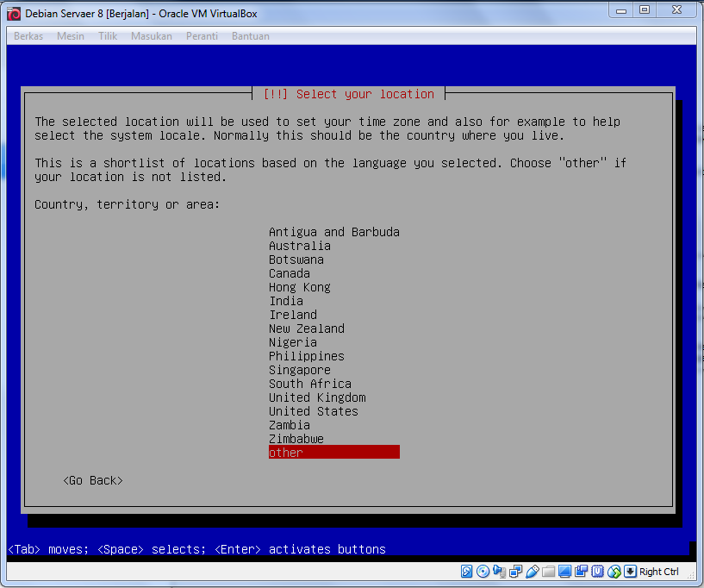The height and width of the screenshot is (588, 704).
Task: Click the mouse integration status icon
Action: (x=614, y=572)
